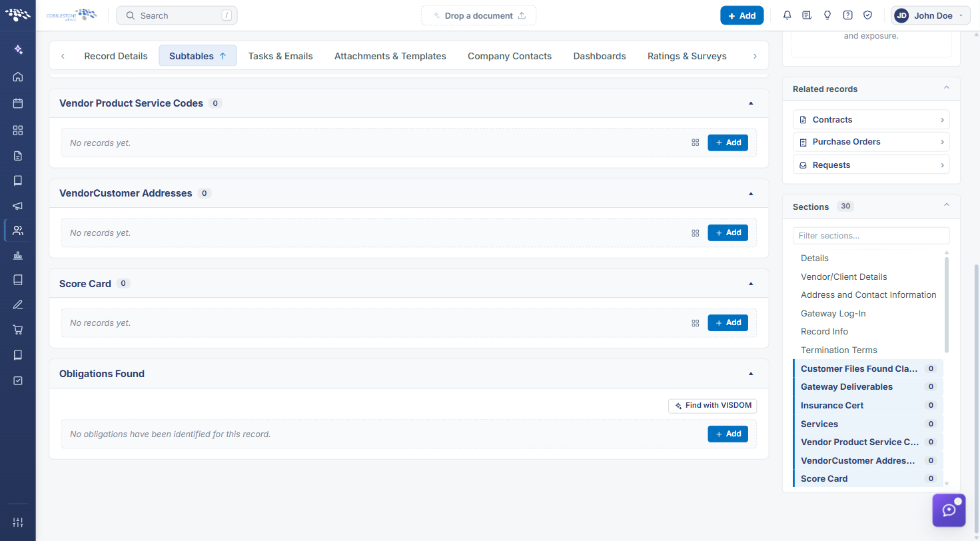Click the sidebar book icon between chart and pen
Viewport: 980px width, 541px height.
click(18, 280)
